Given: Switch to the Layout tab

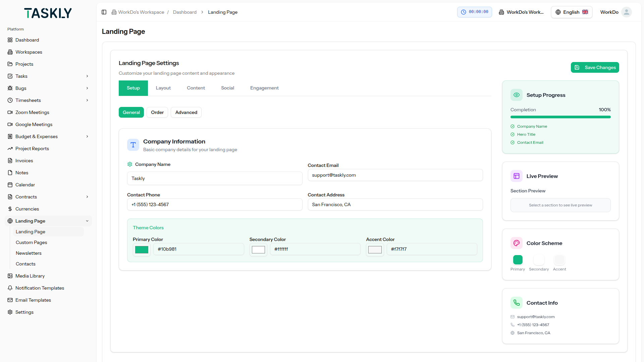Looking at the screenshot, I should click(x=163, y=88).
